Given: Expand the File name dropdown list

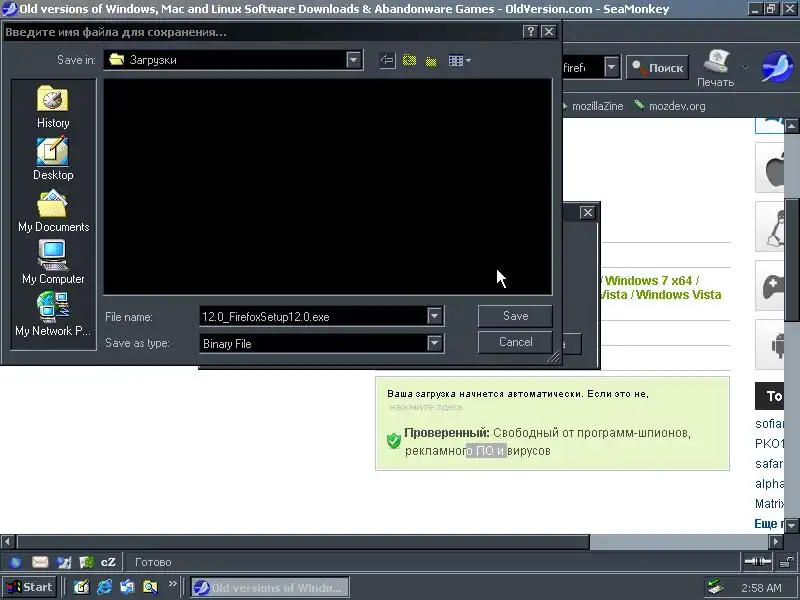Looking at the screenshot, I should click(x=434, y=316).
